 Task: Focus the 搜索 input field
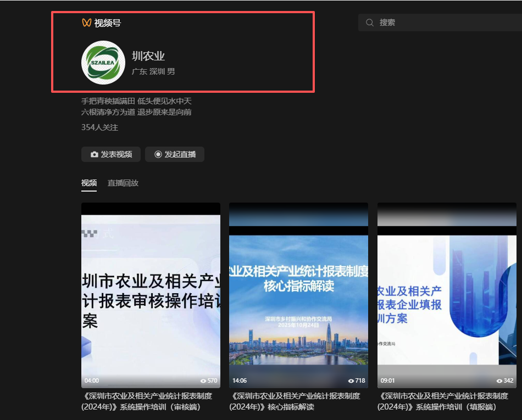pyautogui.click(x=445, y=23)
